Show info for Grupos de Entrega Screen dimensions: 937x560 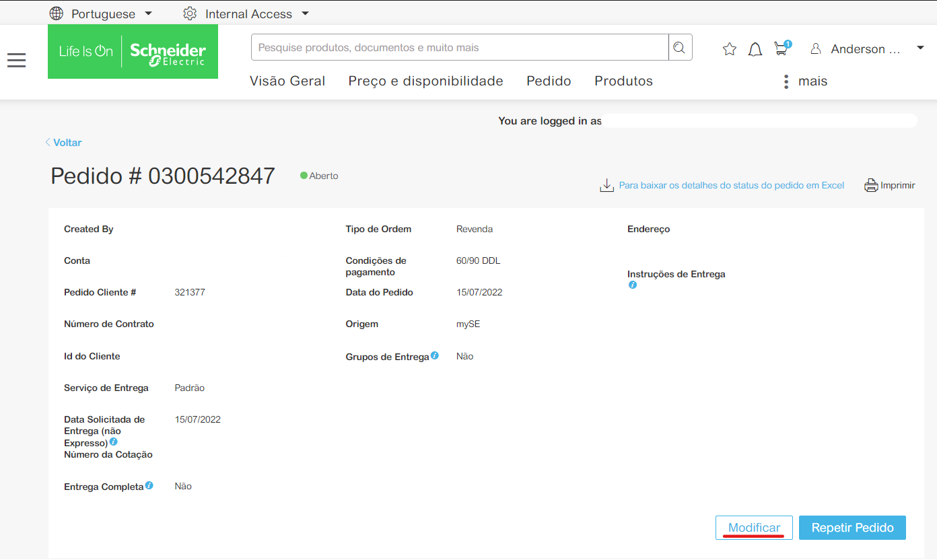tap(435, 355)
